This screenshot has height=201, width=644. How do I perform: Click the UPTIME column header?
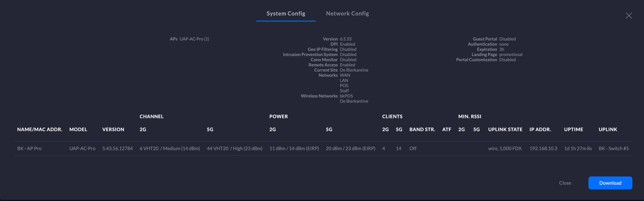point(573,129)
